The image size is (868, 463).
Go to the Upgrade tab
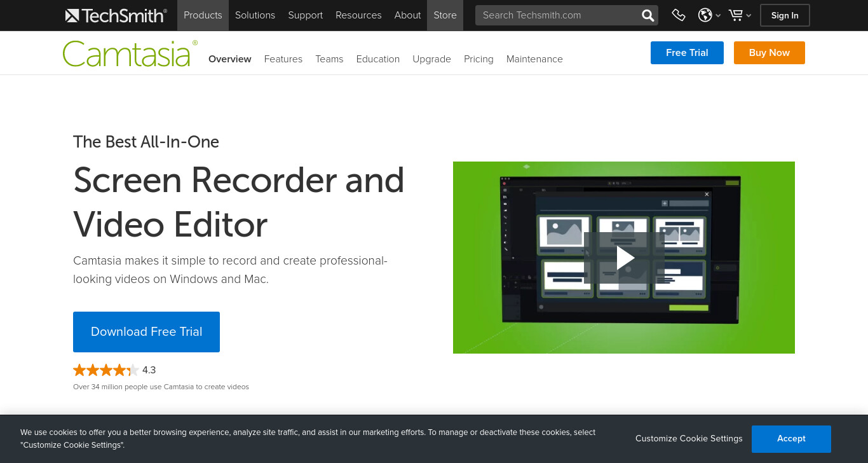(431, 59)
